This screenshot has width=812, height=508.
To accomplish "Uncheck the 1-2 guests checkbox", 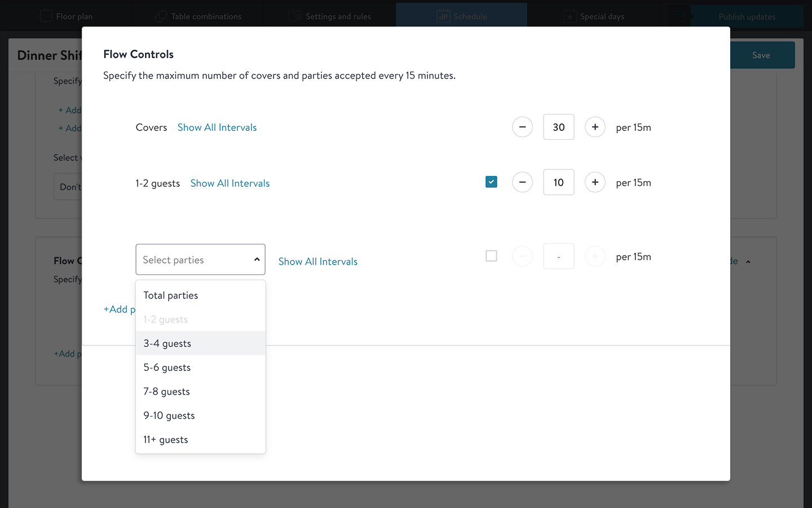I will 491,182.
